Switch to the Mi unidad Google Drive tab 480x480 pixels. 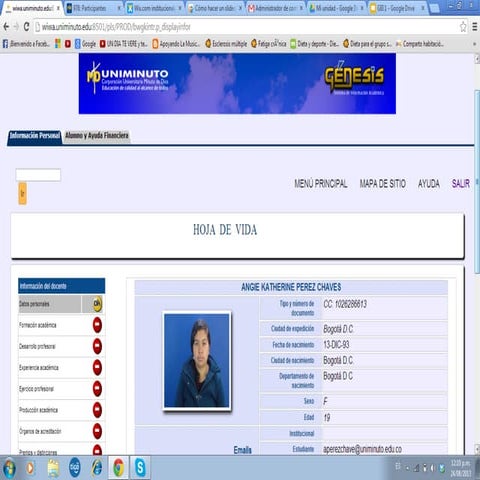point(337,8)
